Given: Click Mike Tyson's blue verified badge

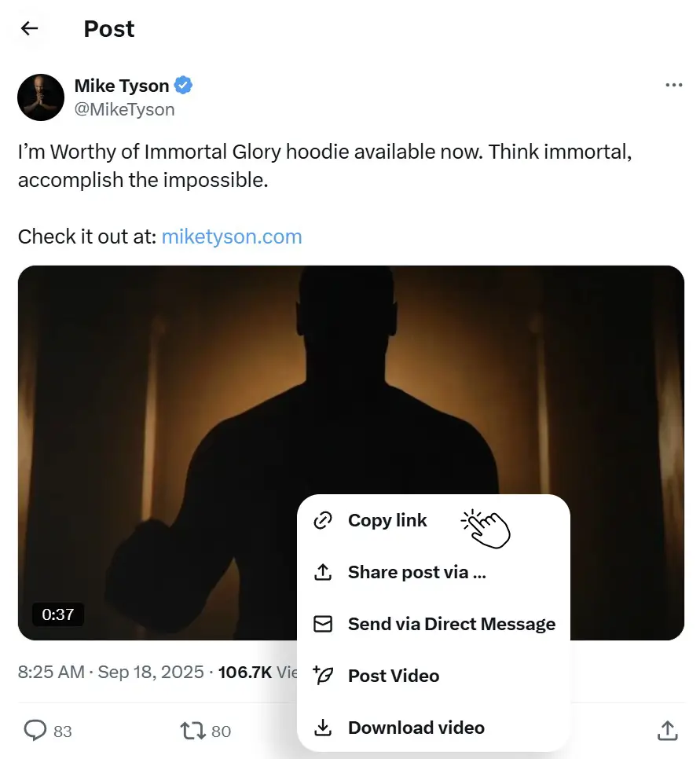Looking at the screenshot, I should click(183, 86).
